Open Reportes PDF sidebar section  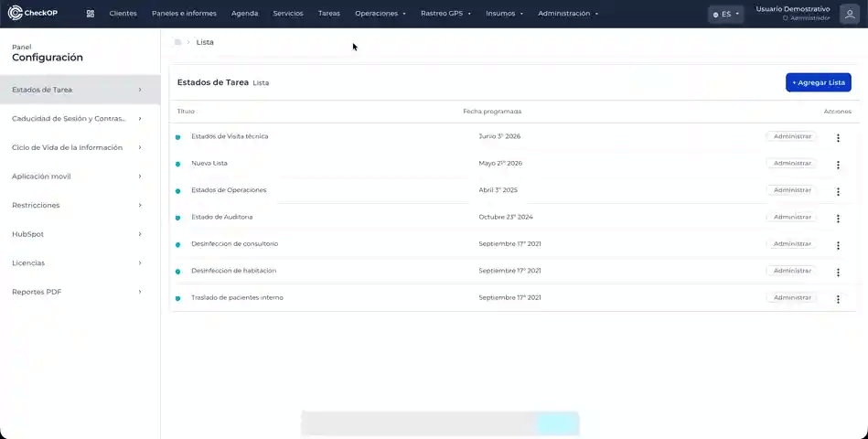pyautogui.click(x=80, y=291)
